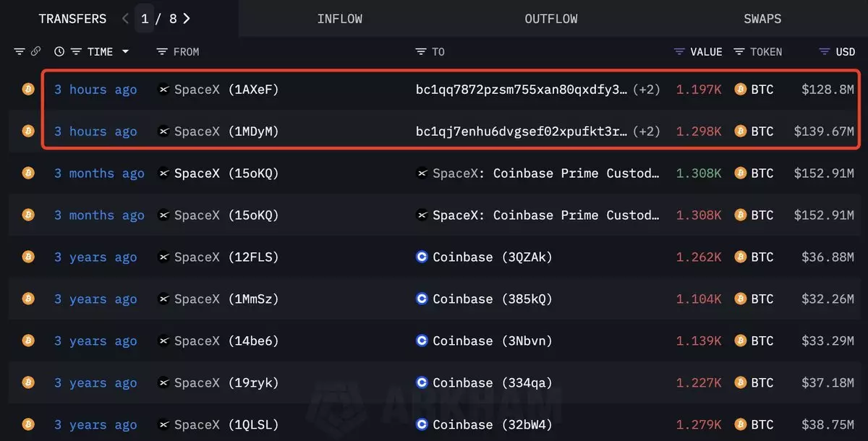The image size is (868, 441).
Task: Click the Coinbase logo next to 3QZAk
Action: [422, 257]
